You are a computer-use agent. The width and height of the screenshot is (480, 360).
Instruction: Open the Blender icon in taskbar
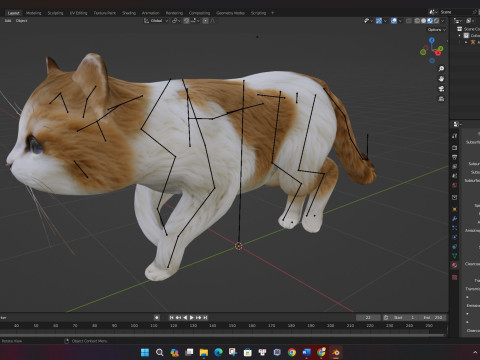(x=336, y=352)
